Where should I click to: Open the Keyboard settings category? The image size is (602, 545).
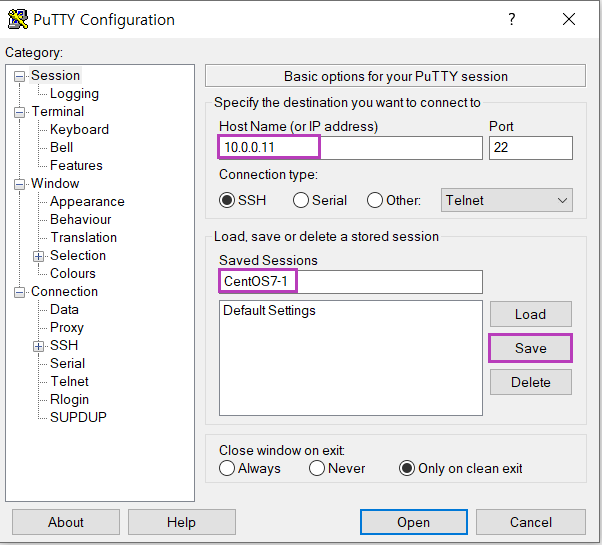79,130
